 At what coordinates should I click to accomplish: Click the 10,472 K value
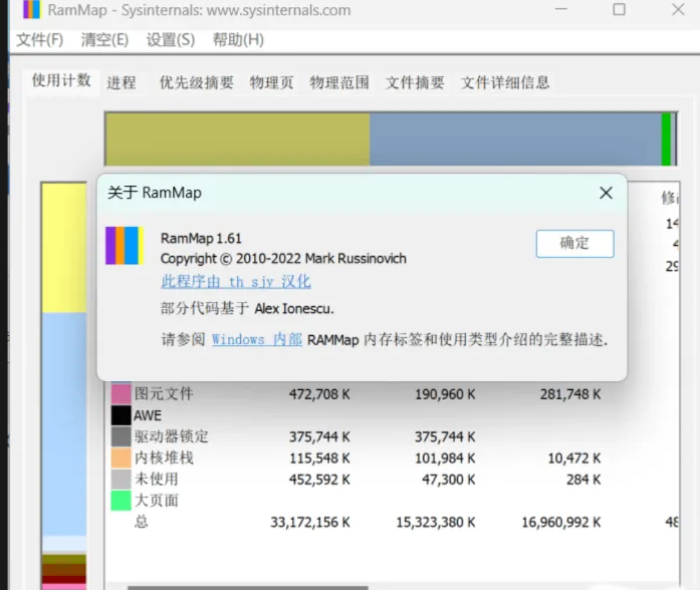pyautogui.click(x=574, y=458)
